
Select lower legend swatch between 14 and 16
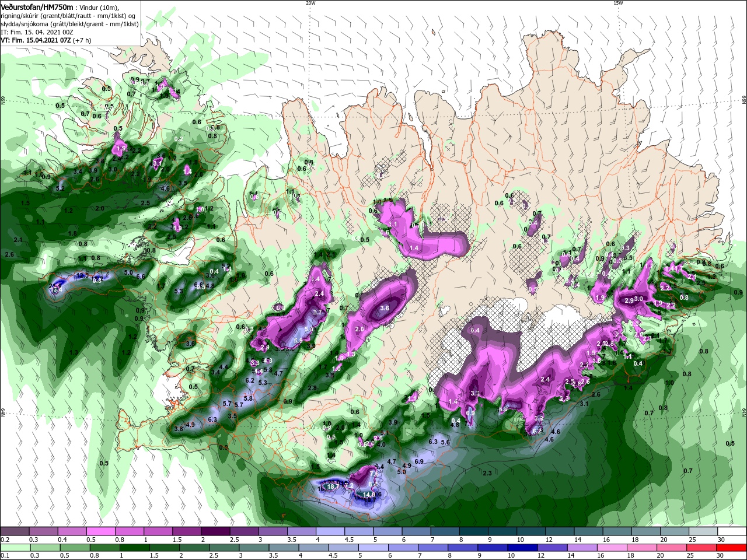pos(582,548)
